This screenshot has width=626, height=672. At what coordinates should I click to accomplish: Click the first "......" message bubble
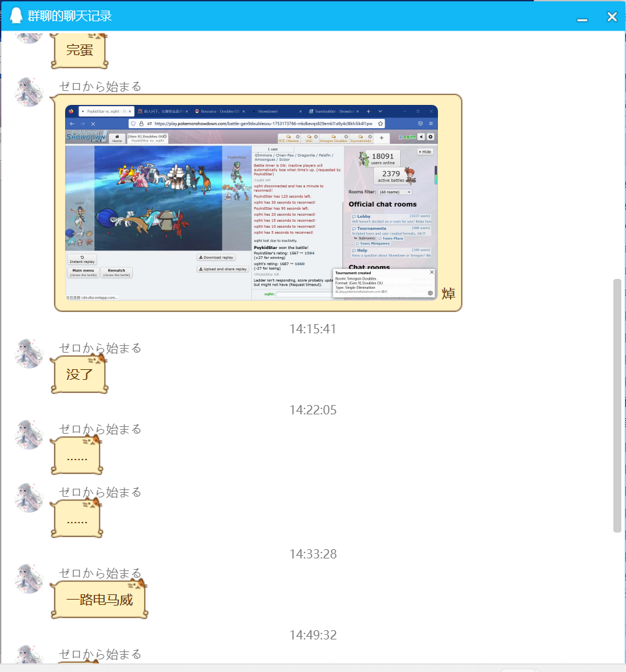click(x=77, y=457)
